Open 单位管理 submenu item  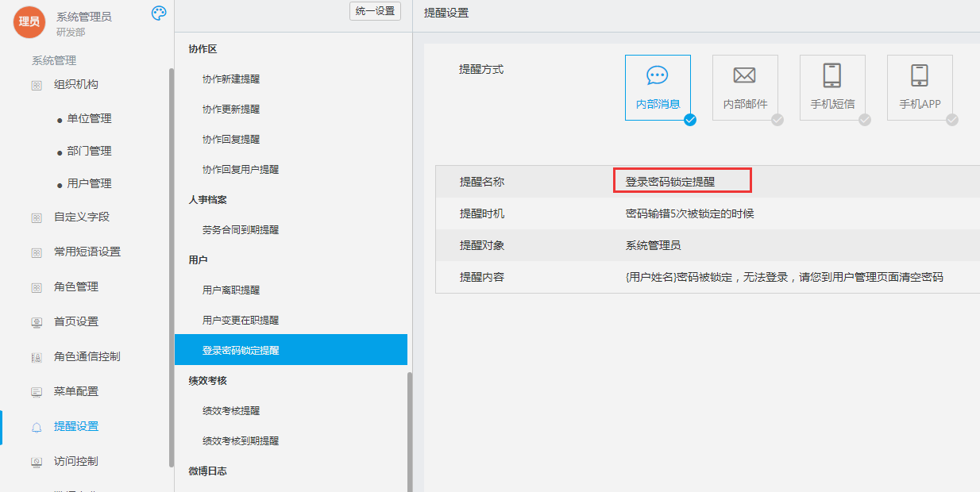(x=89, y=118)
